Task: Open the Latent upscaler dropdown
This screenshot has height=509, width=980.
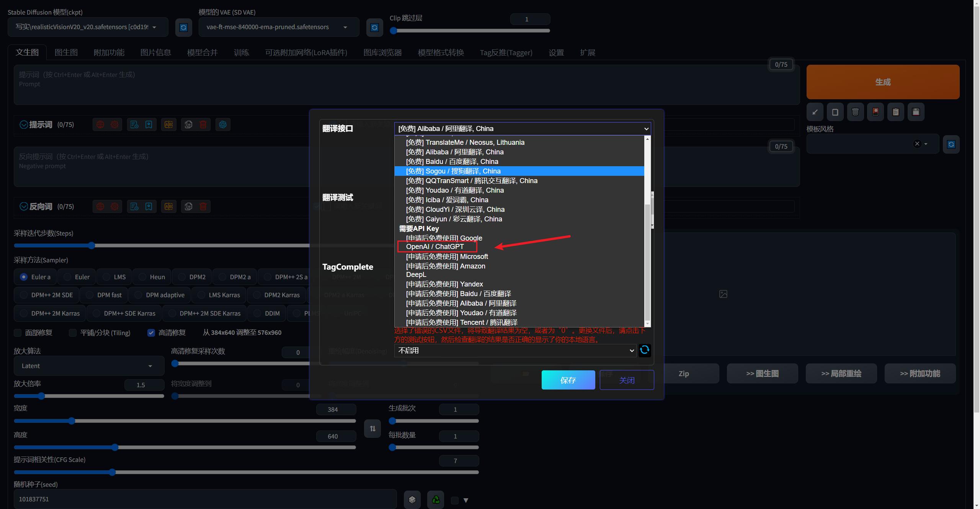Action: [x=88, y=366]
